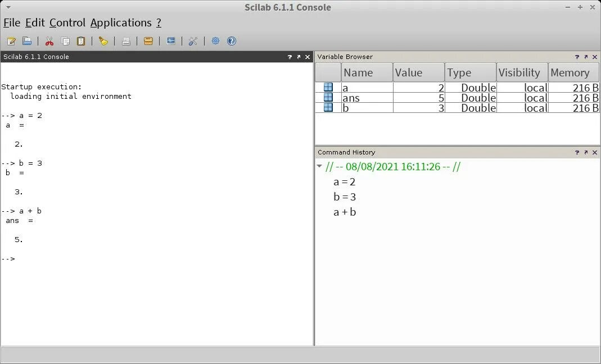Open help browser question-mark icon
This screenshot has height=364, width=601.
pyautogui.click(x=232, y=41)
